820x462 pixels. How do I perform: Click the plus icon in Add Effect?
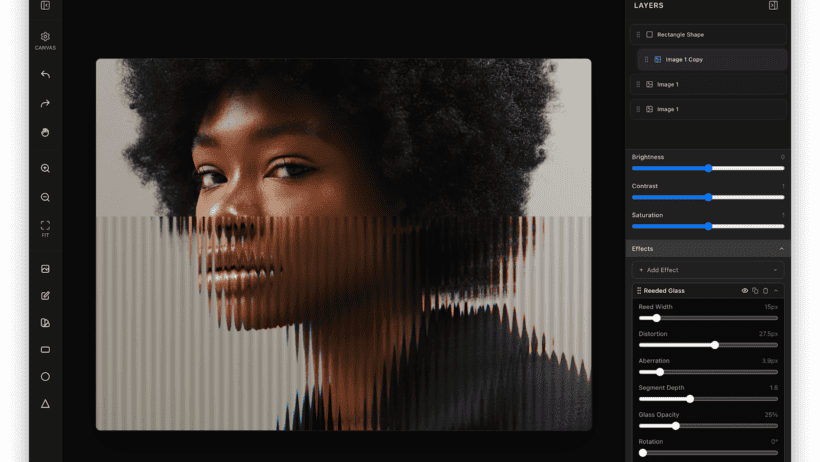(641, 270)
